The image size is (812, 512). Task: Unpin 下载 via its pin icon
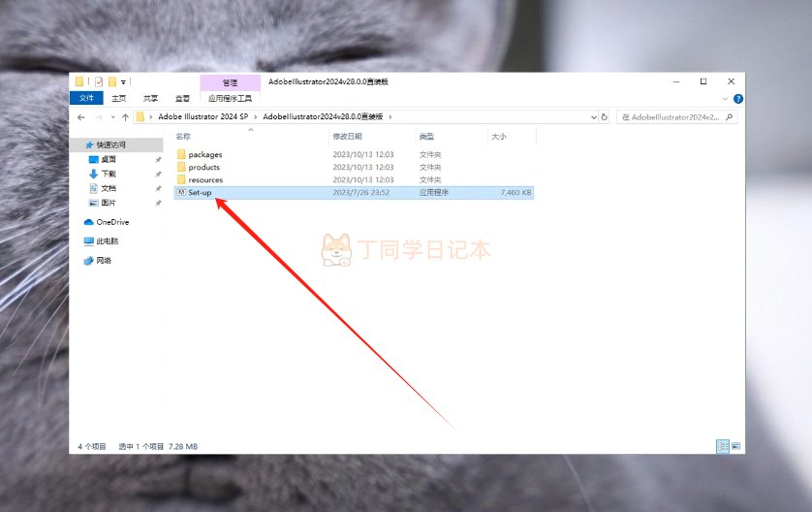(159, 175)
